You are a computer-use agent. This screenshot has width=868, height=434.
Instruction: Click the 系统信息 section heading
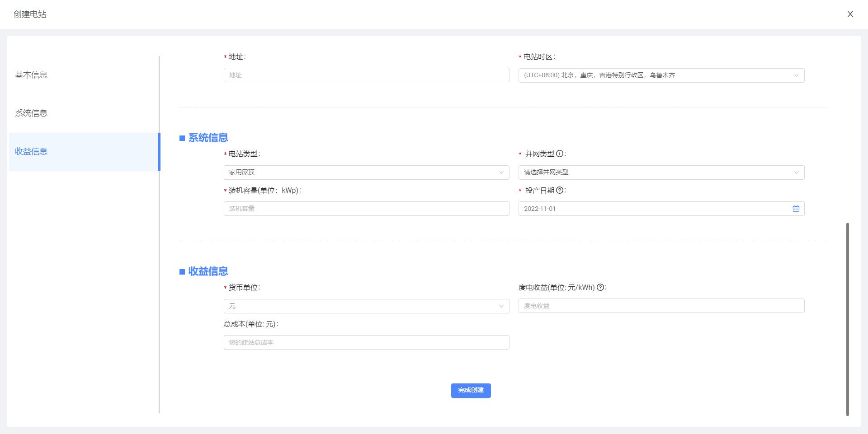pos(208,138)
